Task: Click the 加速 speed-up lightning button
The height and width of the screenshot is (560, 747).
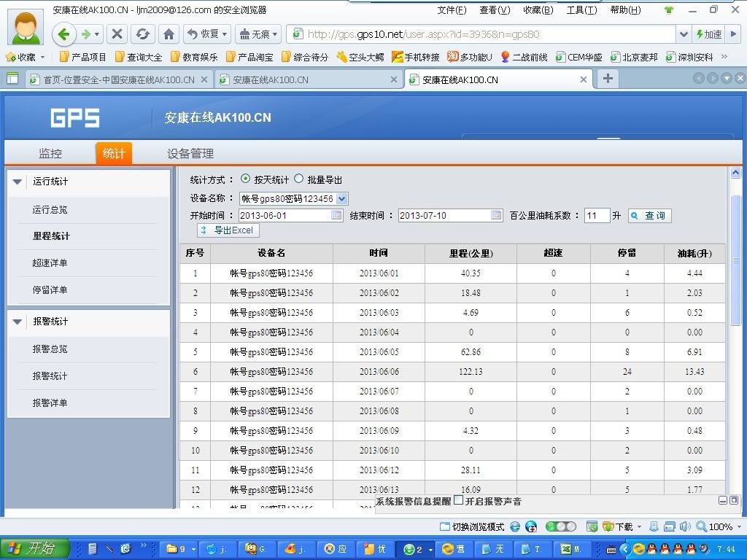Action: click(709, 34)
